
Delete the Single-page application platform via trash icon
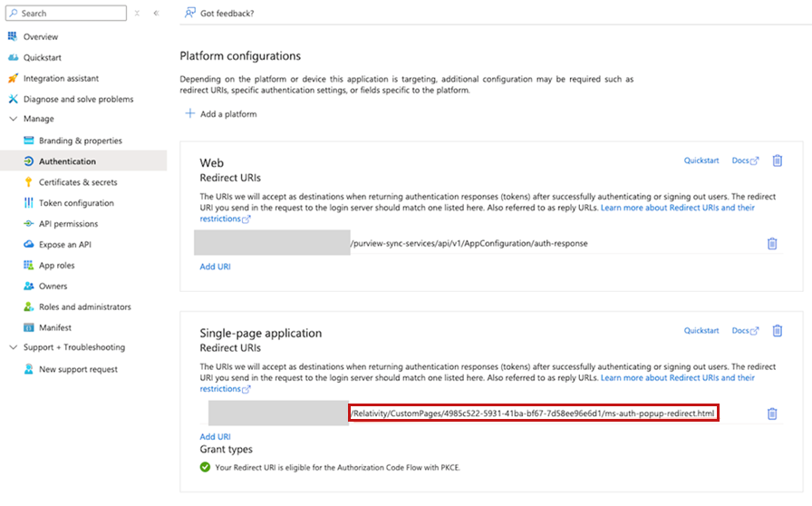pyautogui.click(x=777, y=330)
